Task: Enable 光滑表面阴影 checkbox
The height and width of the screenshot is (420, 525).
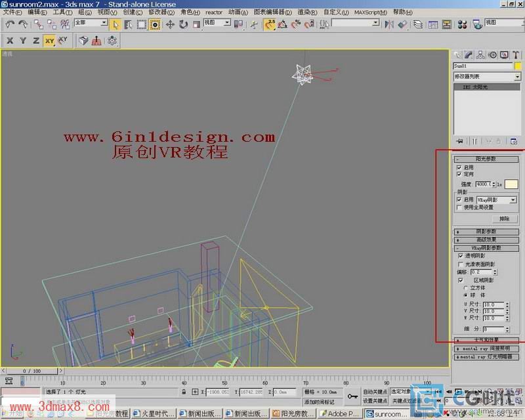Action: pos(461,264)
